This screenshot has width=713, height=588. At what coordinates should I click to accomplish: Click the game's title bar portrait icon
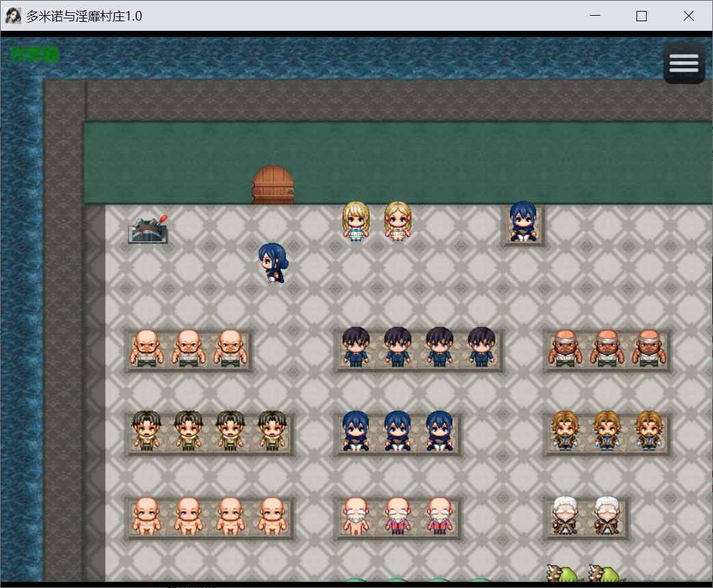click(13, 16)
